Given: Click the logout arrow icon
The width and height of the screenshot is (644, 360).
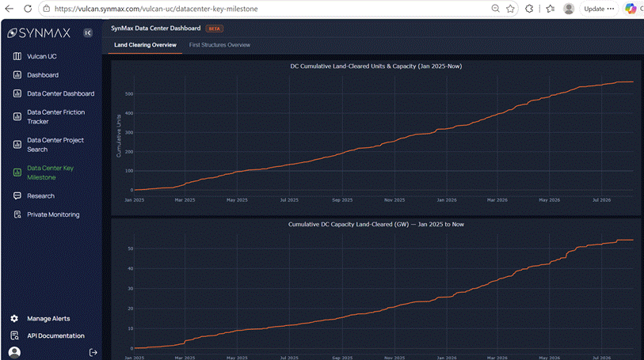Looking at the screenshot, I should [x=93, y=352].
